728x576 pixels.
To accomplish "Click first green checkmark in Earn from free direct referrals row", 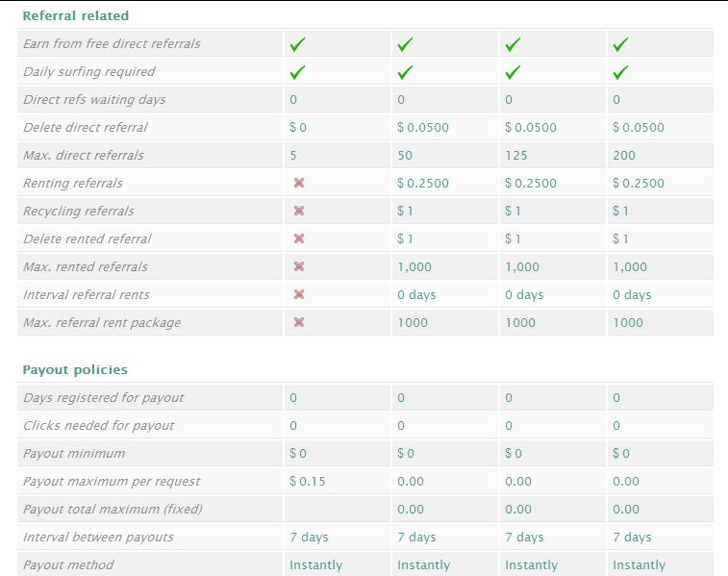I will (297, 44).
